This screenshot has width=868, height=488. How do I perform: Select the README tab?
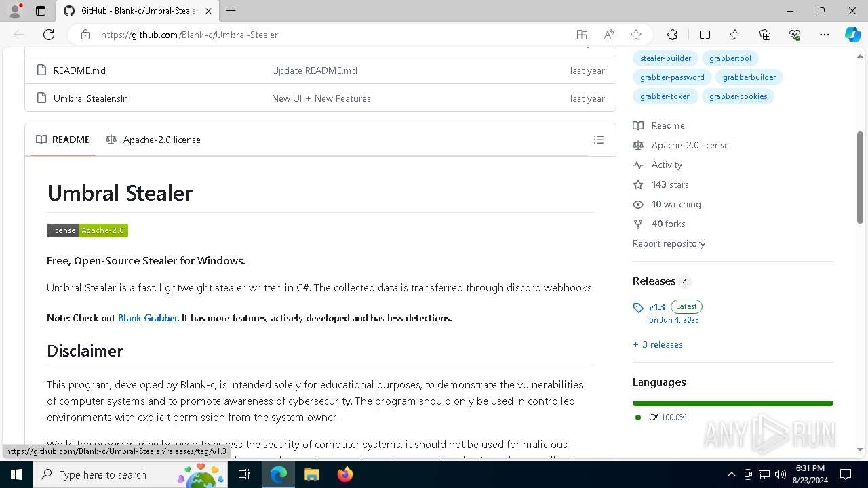62,140
